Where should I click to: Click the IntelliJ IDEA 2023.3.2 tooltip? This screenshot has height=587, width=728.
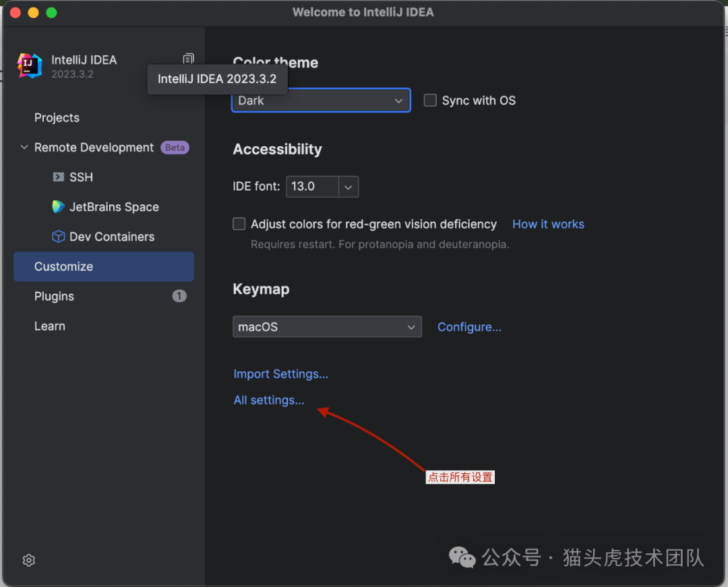click(217, 79)
